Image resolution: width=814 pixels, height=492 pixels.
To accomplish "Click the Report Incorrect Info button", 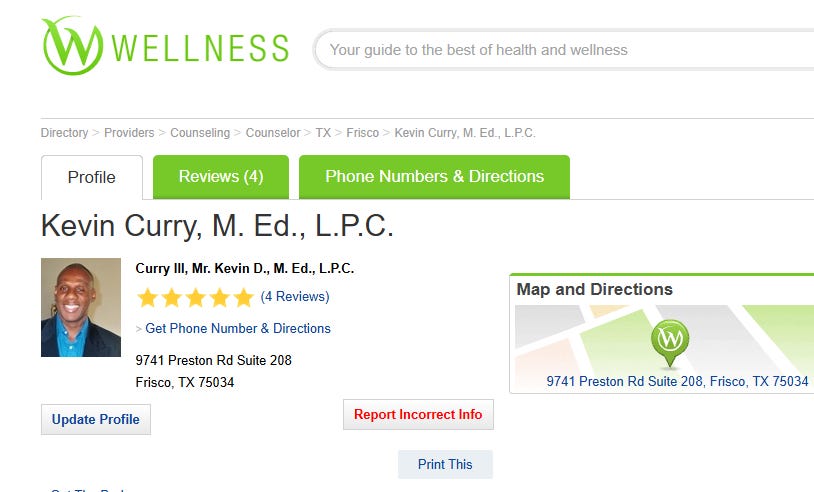I will point(418,414).
